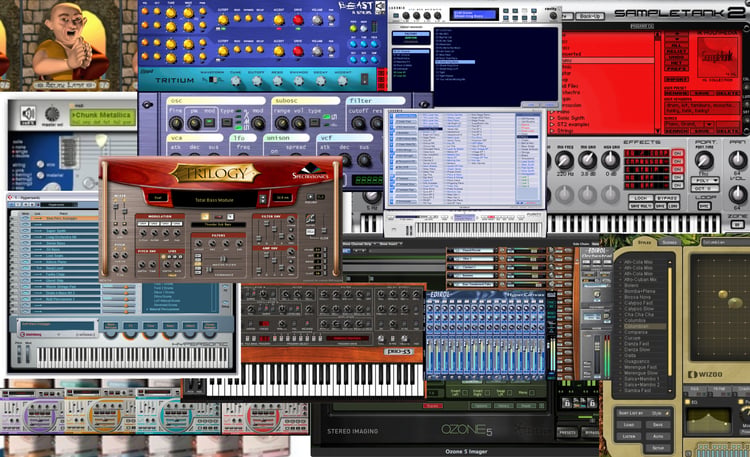Toggle ON for the EQ/Comp effect

[x=677, y=153]
